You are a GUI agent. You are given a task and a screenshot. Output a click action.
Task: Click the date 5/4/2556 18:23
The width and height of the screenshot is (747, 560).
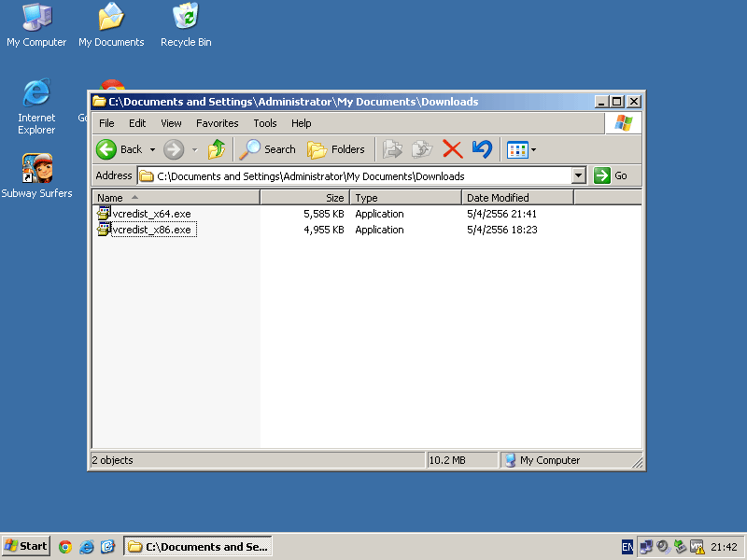coord(502,230)
